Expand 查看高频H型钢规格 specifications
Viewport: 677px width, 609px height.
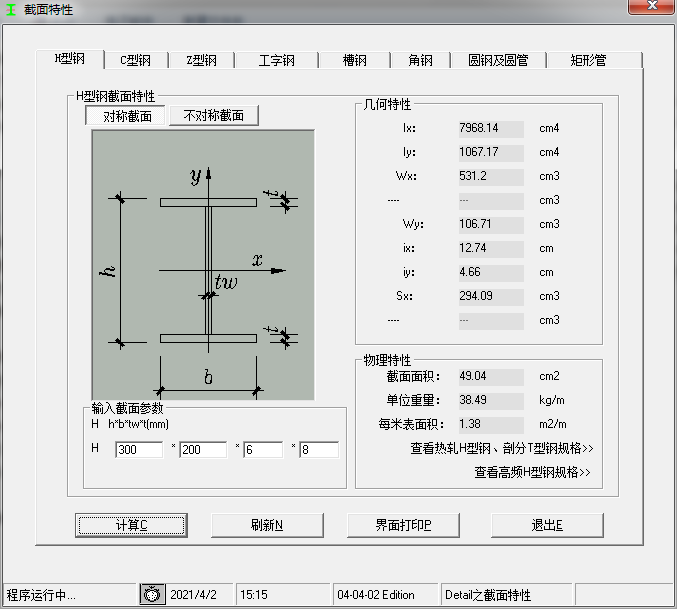[533, 472]
